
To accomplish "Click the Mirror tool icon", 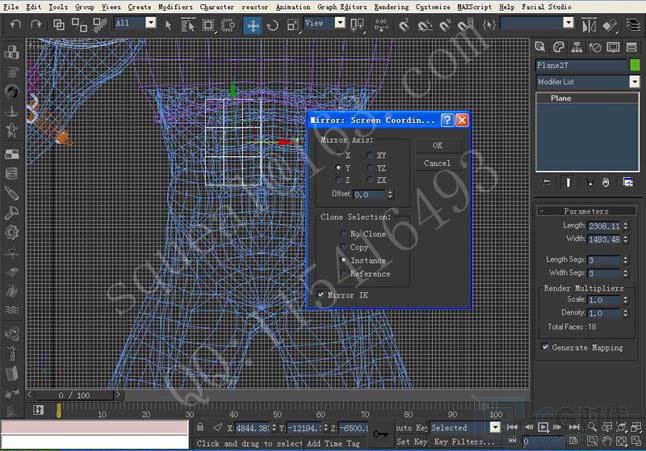I will (589, 26).
